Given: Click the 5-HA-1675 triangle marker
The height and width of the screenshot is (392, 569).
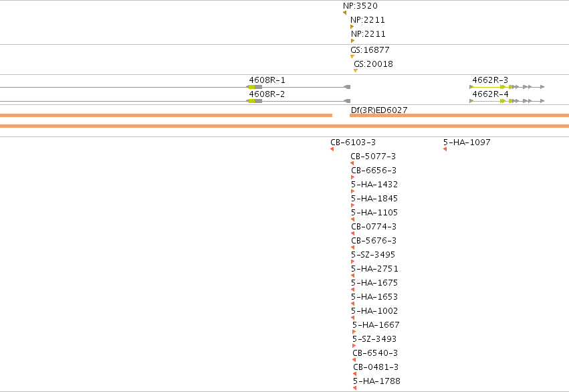Looking at the screenshot, I should pos(353,290).
